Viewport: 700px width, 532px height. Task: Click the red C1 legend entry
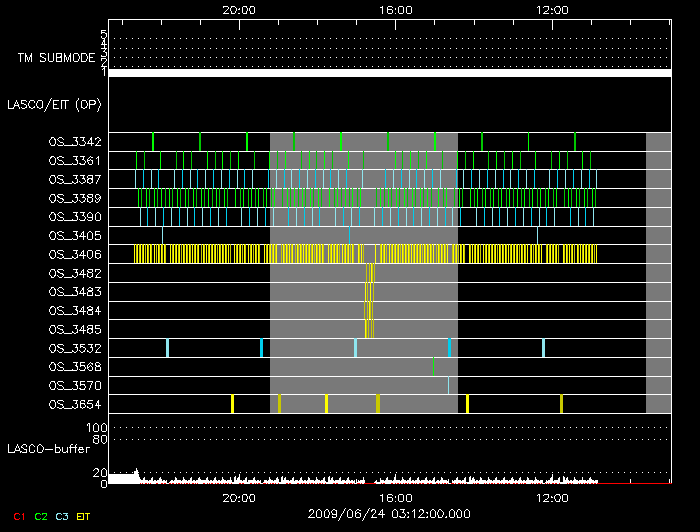[18, 516]
